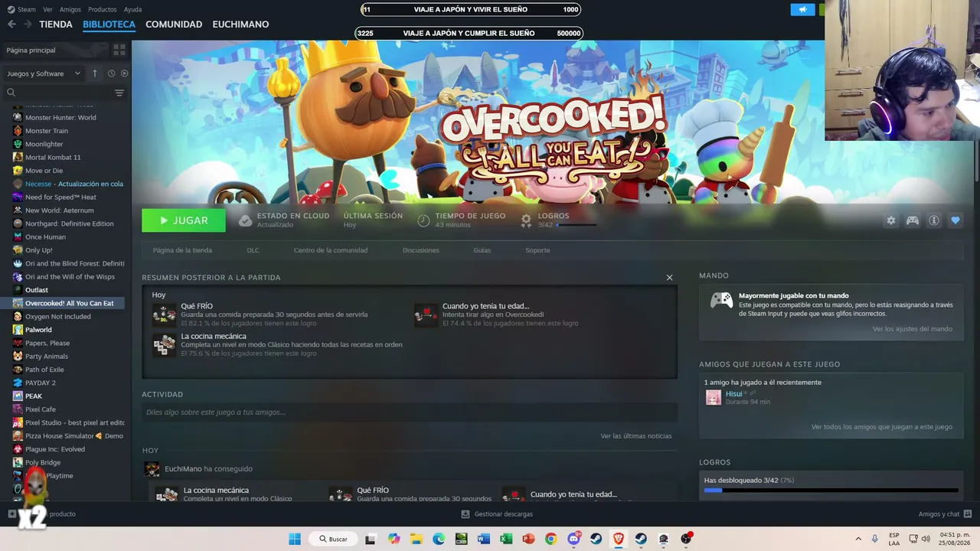
Task: Toggle the ready-to-play filter icon
Action: (x=125, y=73)
